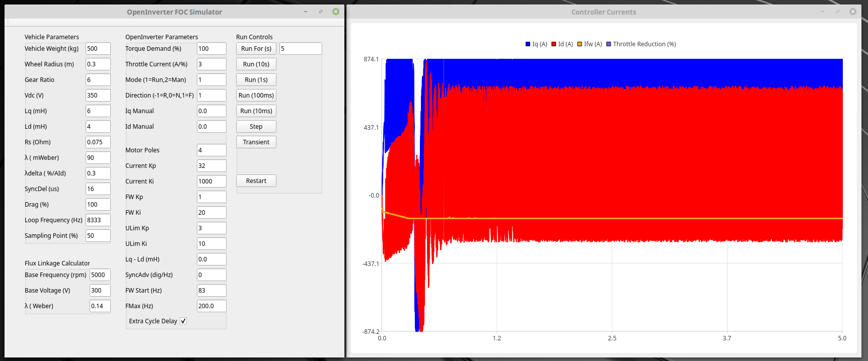Close the Controller Currents window
This screenshot has width=868, height=361.
pyautogui.click(x=852, y=12)
